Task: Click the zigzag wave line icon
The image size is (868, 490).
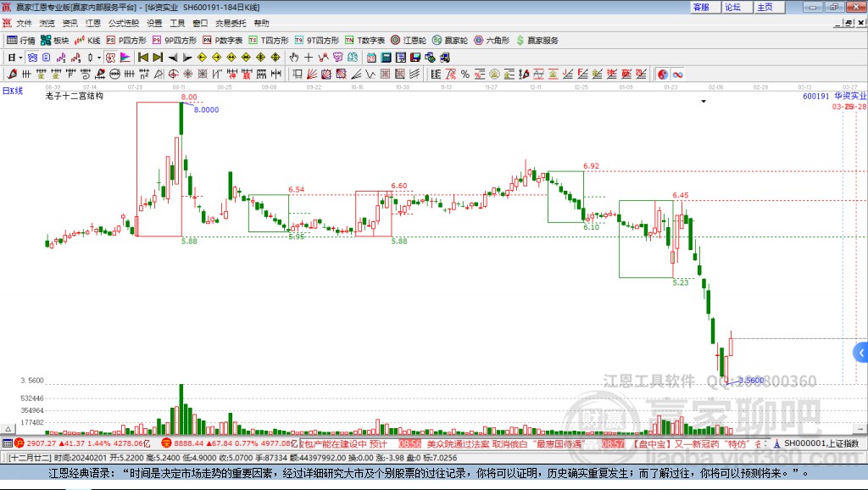Action: tap(371, 75)
